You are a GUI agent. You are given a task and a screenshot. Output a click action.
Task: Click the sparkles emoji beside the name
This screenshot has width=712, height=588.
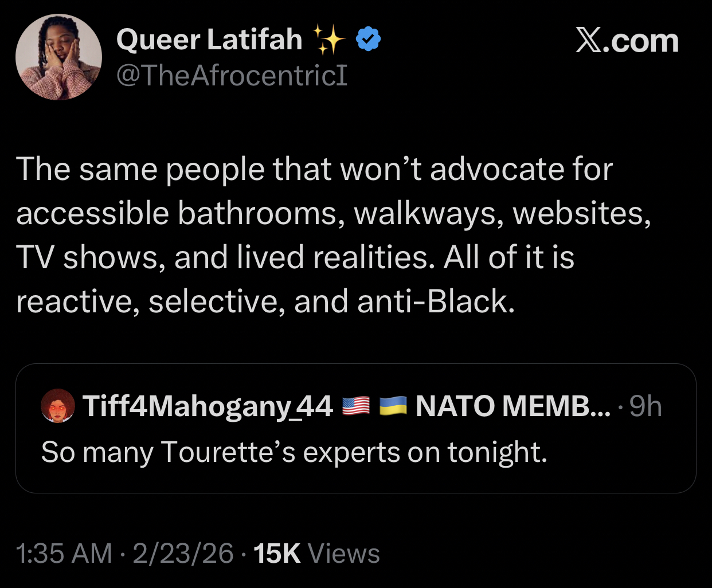point(329,40)
